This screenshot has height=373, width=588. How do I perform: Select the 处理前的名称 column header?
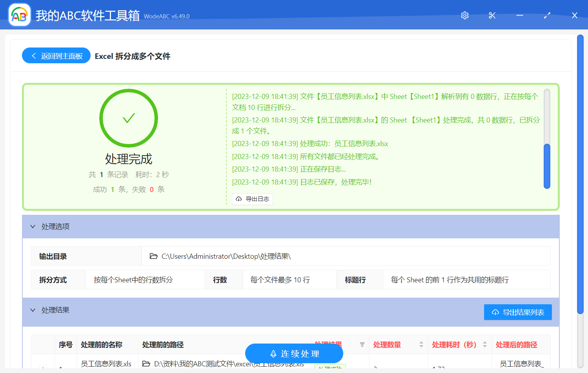[101, 345]
